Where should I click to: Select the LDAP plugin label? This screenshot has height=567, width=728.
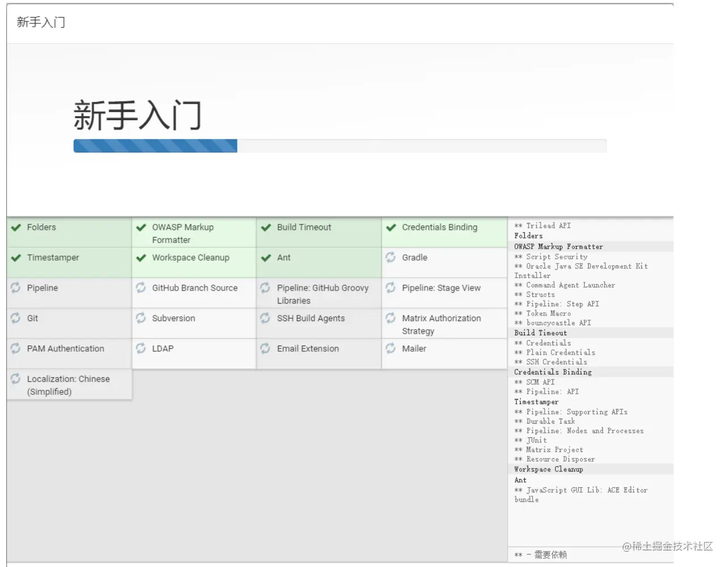click(x=162, y=348)
